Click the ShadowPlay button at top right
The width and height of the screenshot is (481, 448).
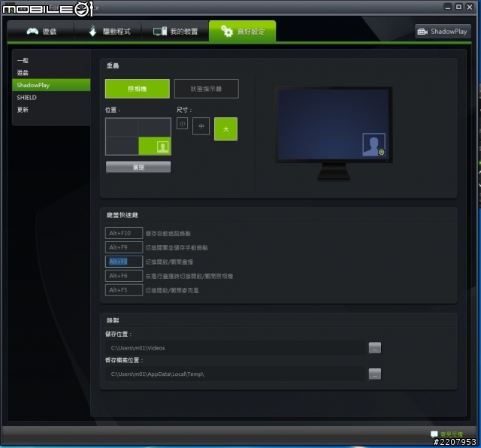point(443,32)
